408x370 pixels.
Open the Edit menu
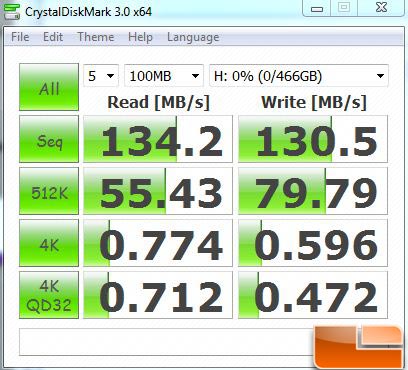53,37
